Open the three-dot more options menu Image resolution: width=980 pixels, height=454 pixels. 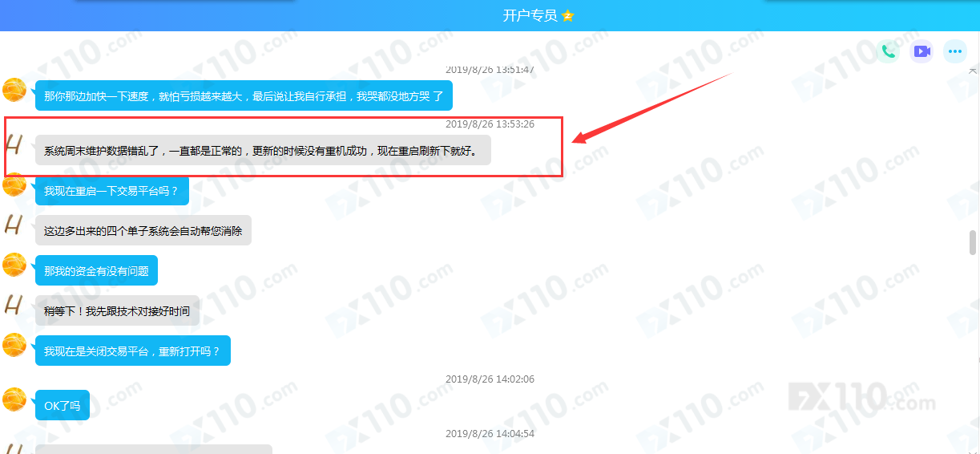[954, 51]
